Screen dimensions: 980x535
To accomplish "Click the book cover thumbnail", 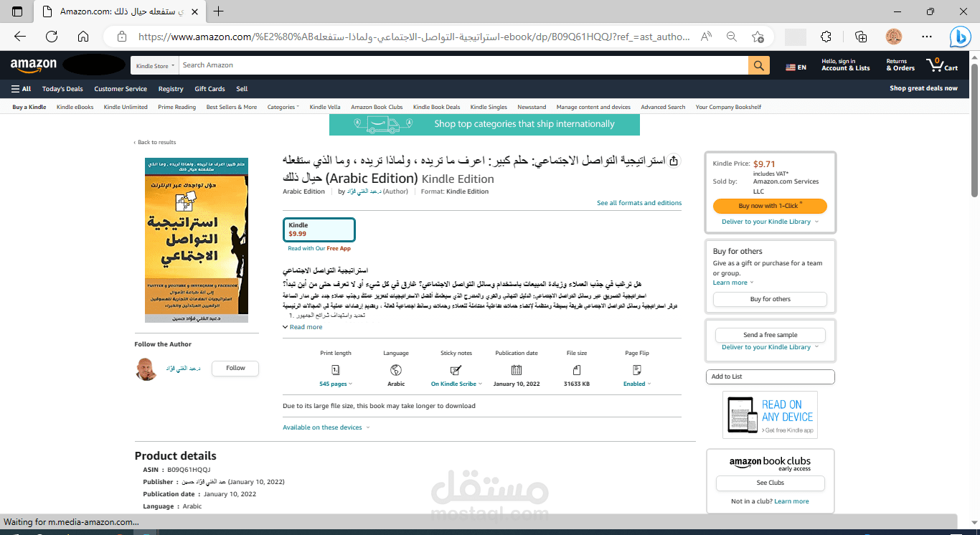I will tap(197, 240).
